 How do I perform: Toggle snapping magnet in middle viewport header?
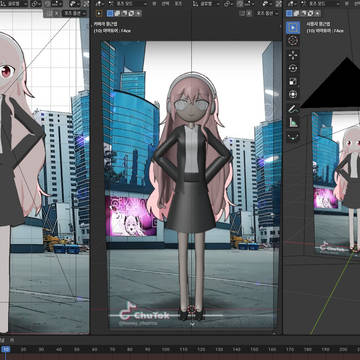240,4
